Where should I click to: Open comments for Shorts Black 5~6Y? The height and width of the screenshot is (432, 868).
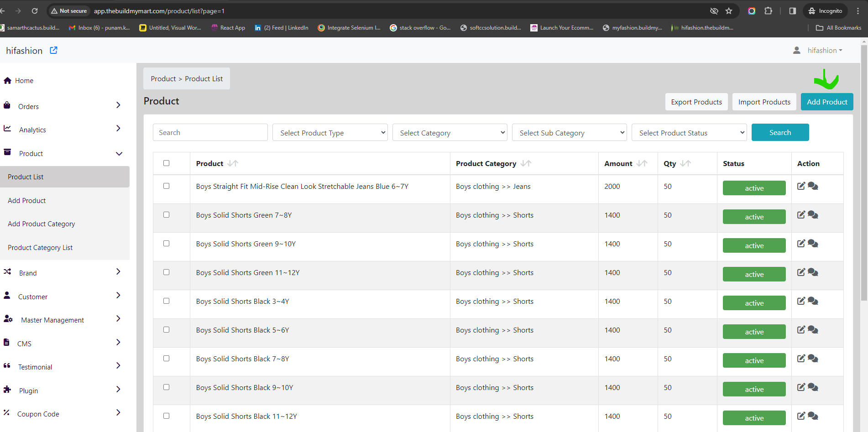pyautogui.click(x=813, y=330)
